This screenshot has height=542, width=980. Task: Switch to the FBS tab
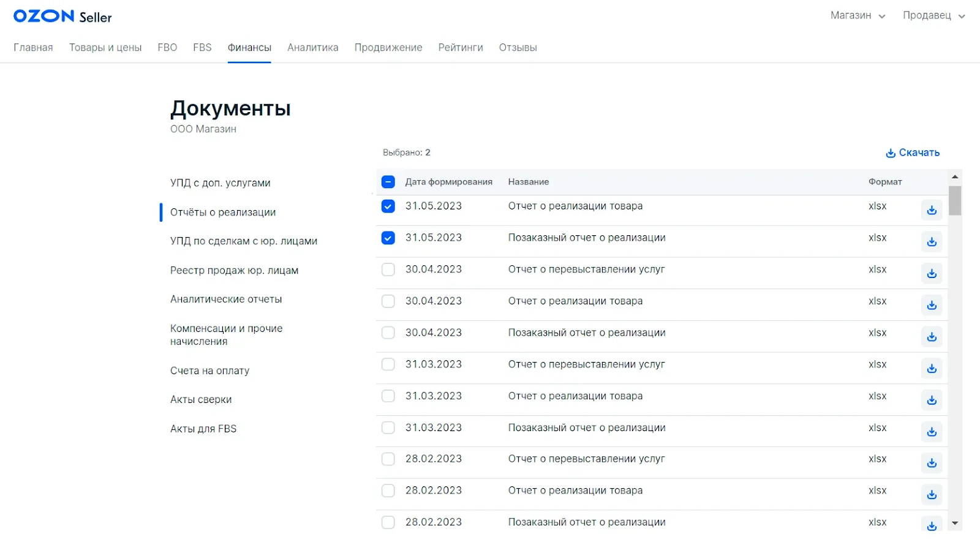point(202,48)
